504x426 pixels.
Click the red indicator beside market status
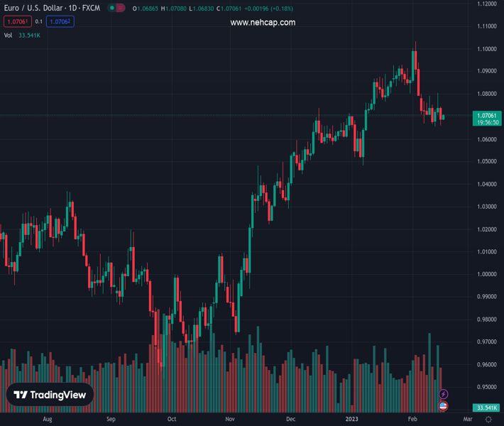click(121, 8)
